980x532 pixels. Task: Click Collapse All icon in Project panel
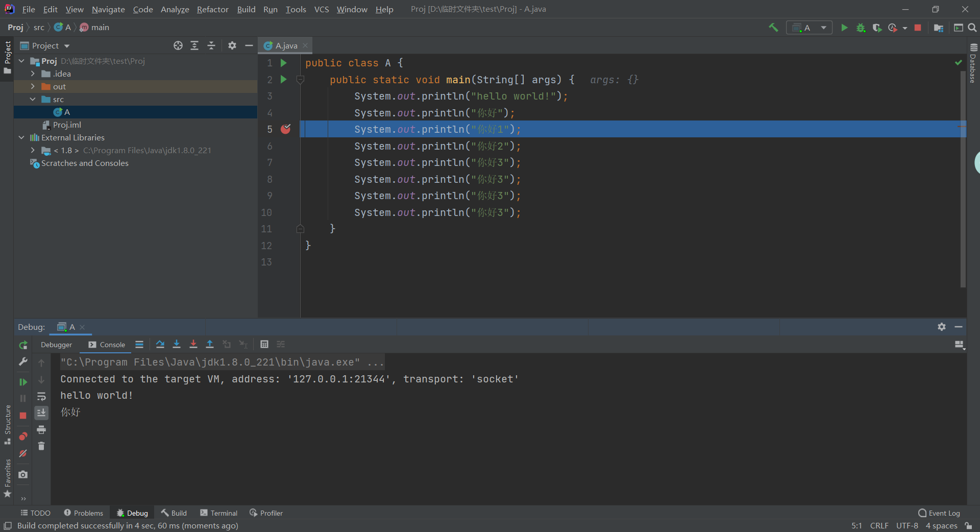(x=211, y=45)
